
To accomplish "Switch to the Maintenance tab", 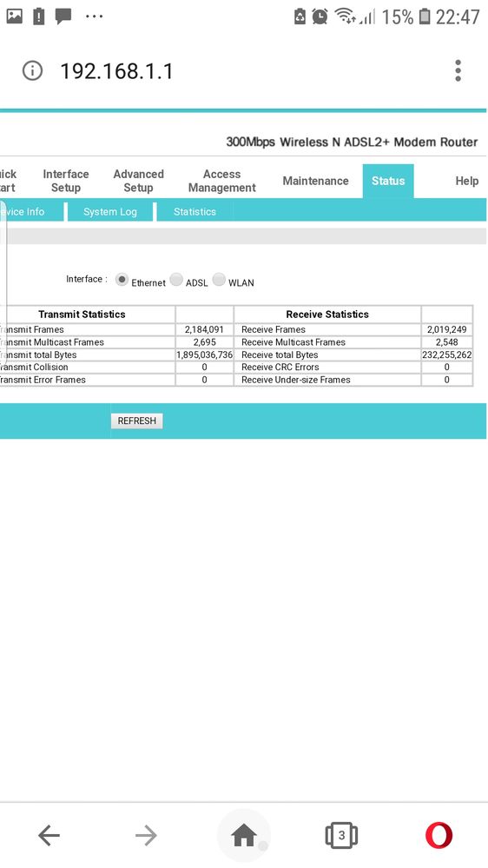I will 315,181.
